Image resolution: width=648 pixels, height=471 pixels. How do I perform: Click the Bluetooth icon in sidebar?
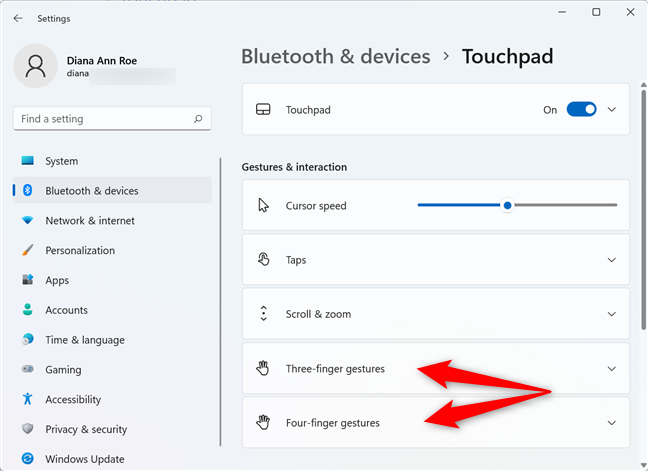pos(28,190)
